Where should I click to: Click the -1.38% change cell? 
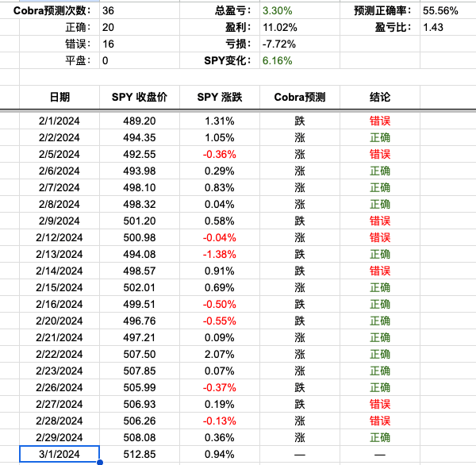tap(220, 254)
